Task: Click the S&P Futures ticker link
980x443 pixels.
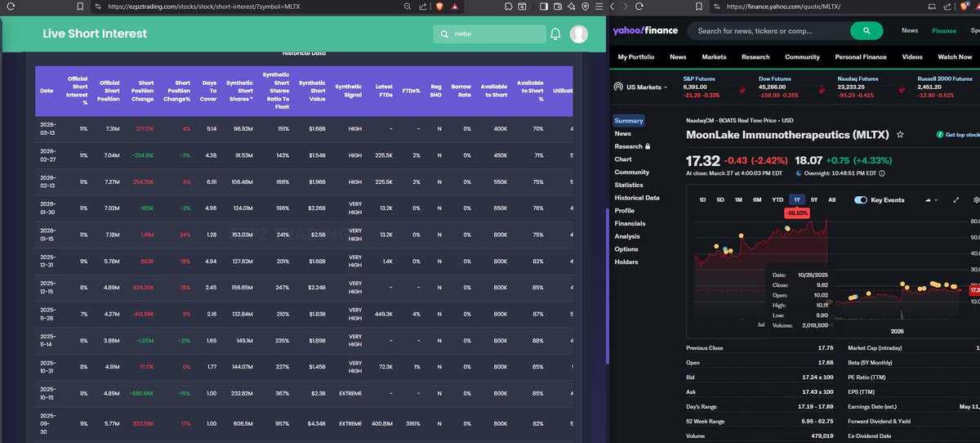Action: [x=699, y=79]
